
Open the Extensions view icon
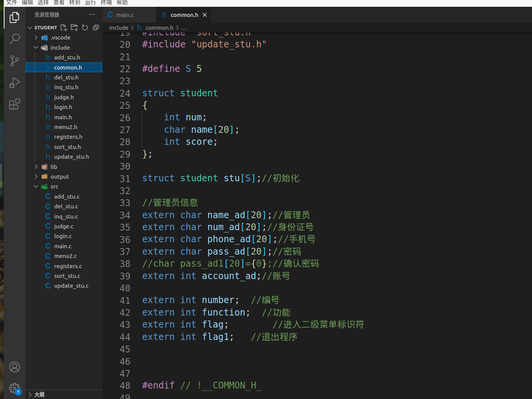[14, 104]
